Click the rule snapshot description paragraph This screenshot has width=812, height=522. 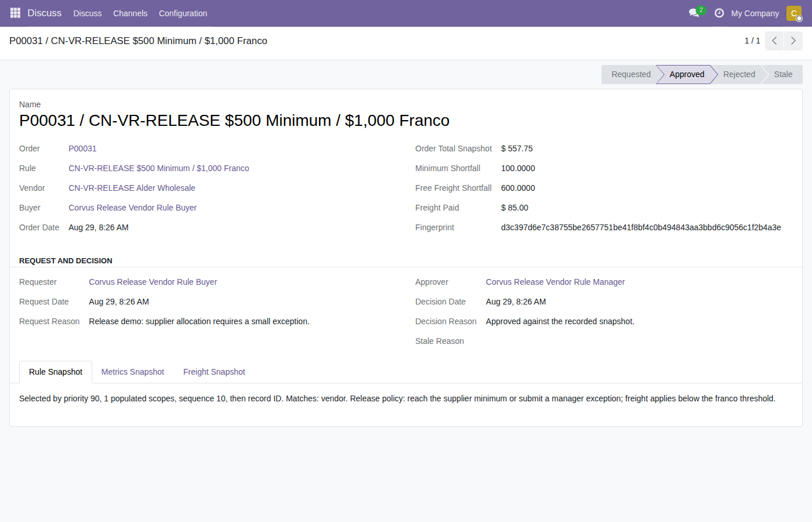click(397, 398)
